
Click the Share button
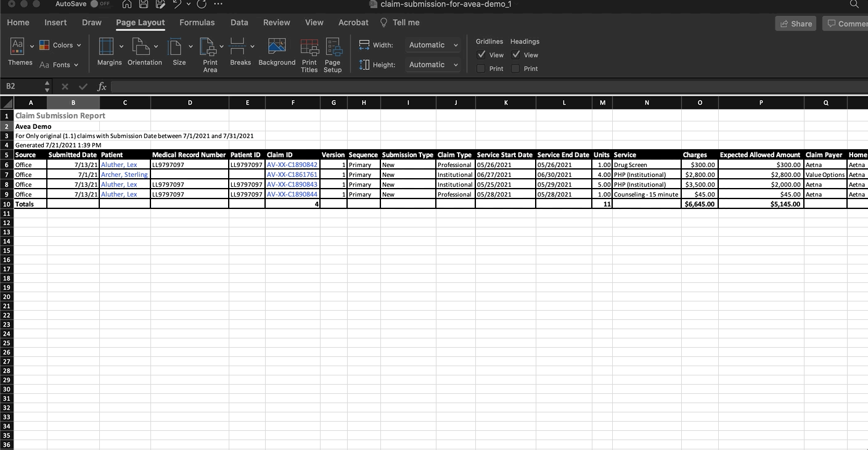(795, 23)
